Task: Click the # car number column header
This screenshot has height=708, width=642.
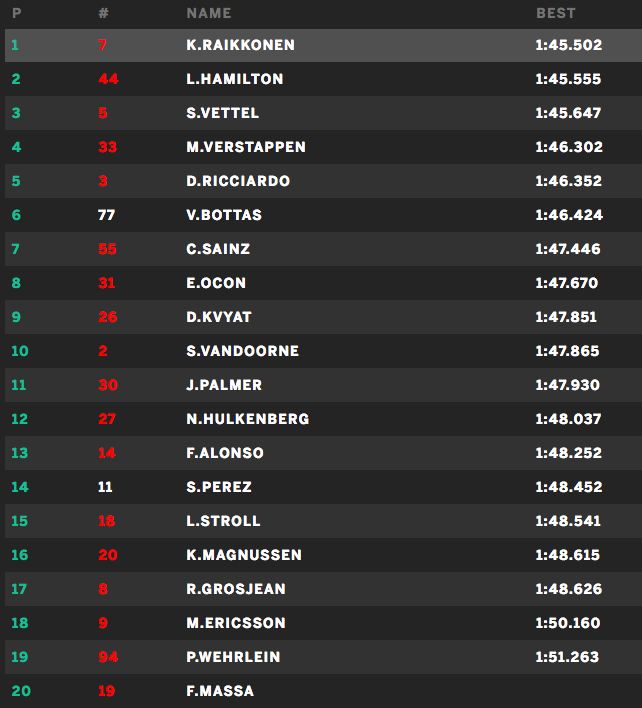Action: point(104,13)
